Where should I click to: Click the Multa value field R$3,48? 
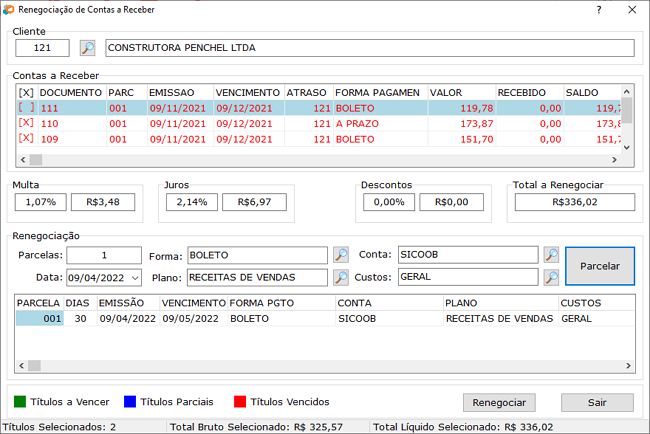(x=103, y=202)
